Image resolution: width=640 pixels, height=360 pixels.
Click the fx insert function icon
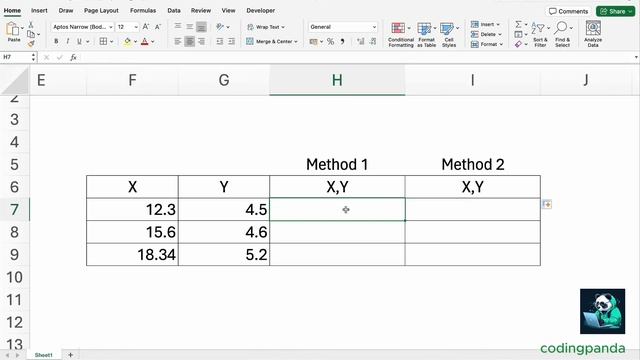tap(73, 58)
